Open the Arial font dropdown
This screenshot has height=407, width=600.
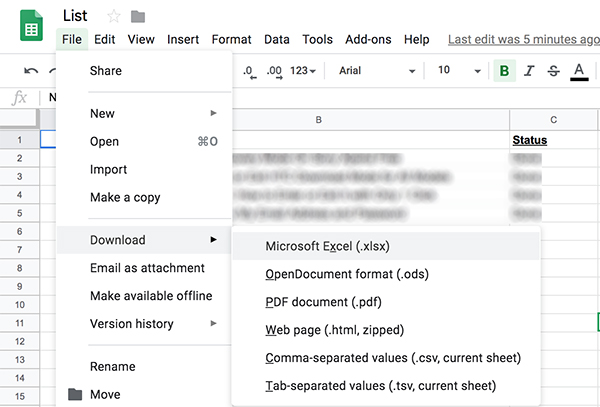click(377, 71)
